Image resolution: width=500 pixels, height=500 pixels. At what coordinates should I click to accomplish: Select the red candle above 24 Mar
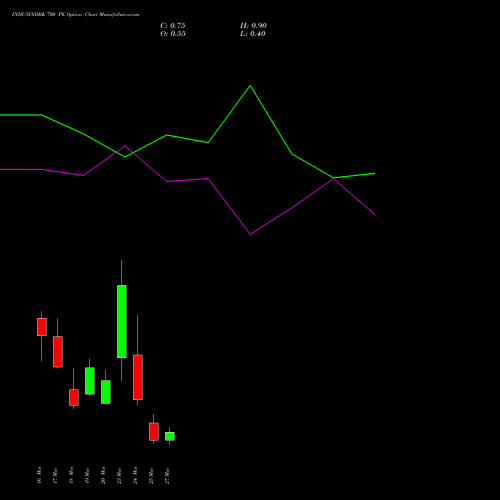pos(138,377)
